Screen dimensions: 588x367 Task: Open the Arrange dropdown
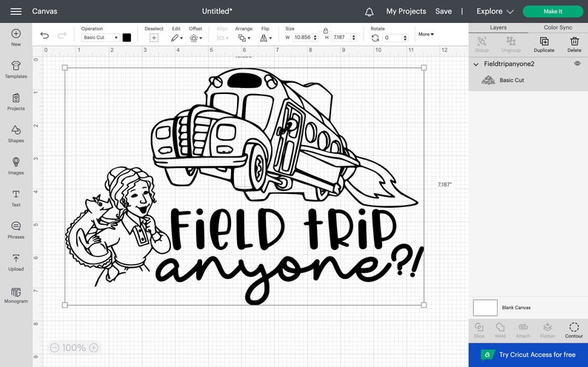coord(244,38)
